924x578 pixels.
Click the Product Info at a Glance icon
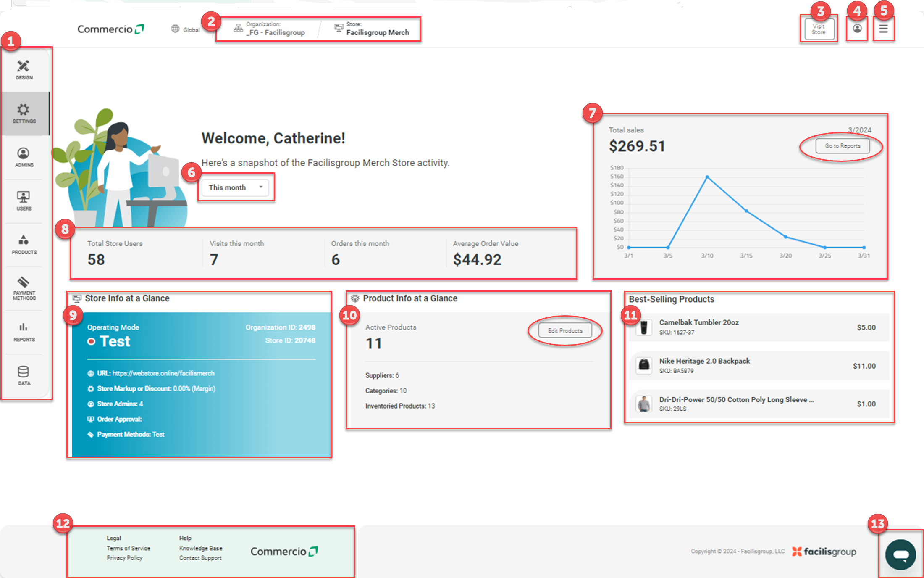coord(355,298)
